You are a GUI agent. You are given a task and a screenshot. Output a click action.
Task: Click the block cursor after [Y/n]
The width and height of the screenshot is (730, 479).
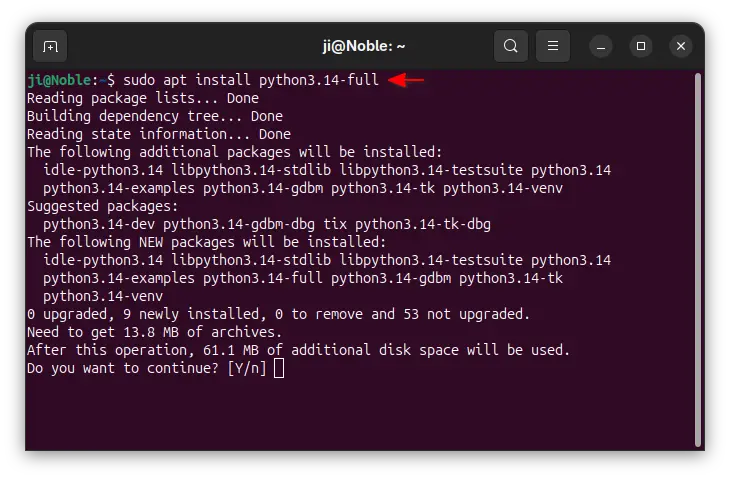click(279, 369)
